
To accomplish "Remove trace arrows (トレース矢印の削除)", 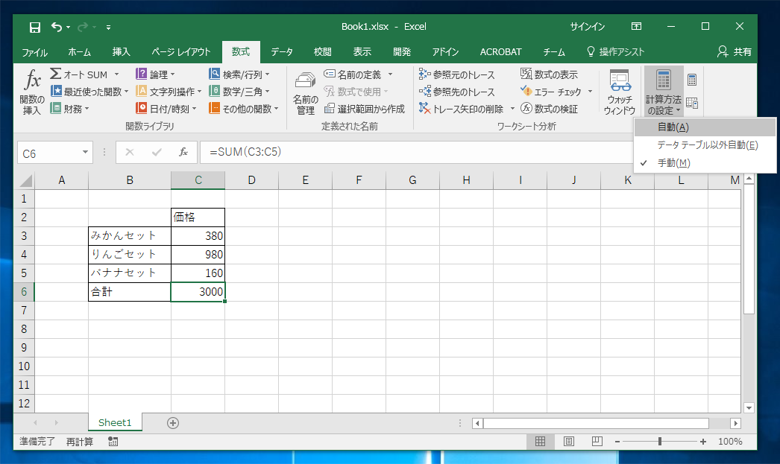I will [x=461, y=108].
